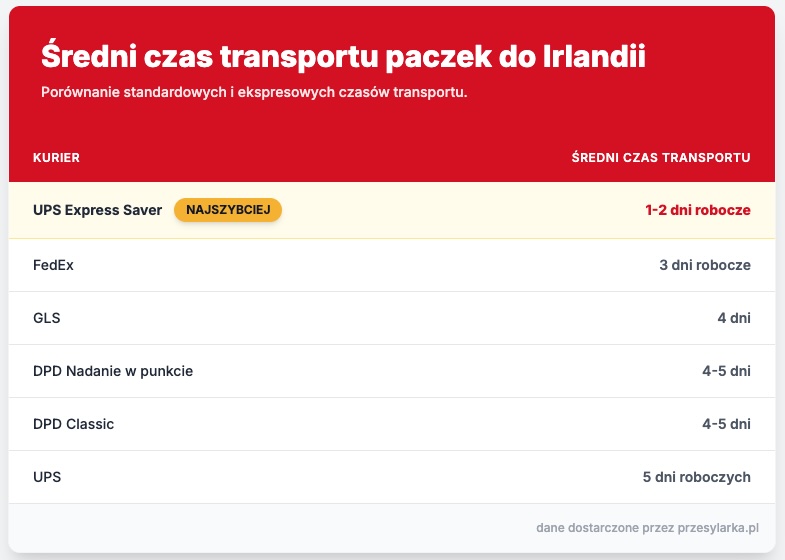Click the heading about paczek do Irlandii
This screenshot has height=560, width=785.
coord(343,56)
